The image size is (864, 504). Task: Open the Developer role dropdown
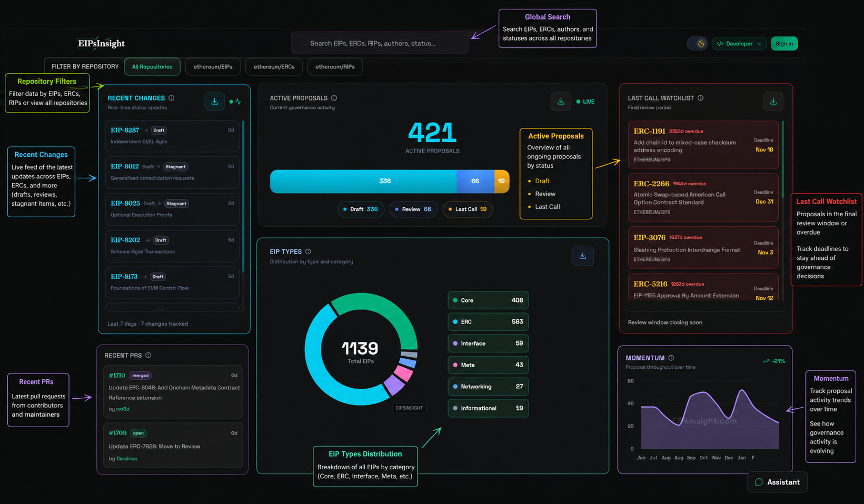click(739, 44)
